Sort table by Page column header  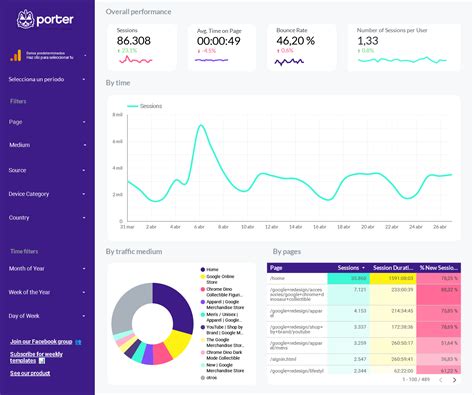coord(276,268)
